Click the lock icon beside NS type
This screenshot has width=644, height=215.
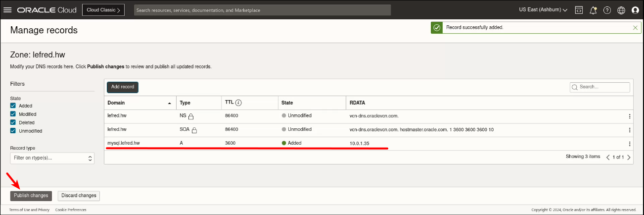[x=190, y=116]
